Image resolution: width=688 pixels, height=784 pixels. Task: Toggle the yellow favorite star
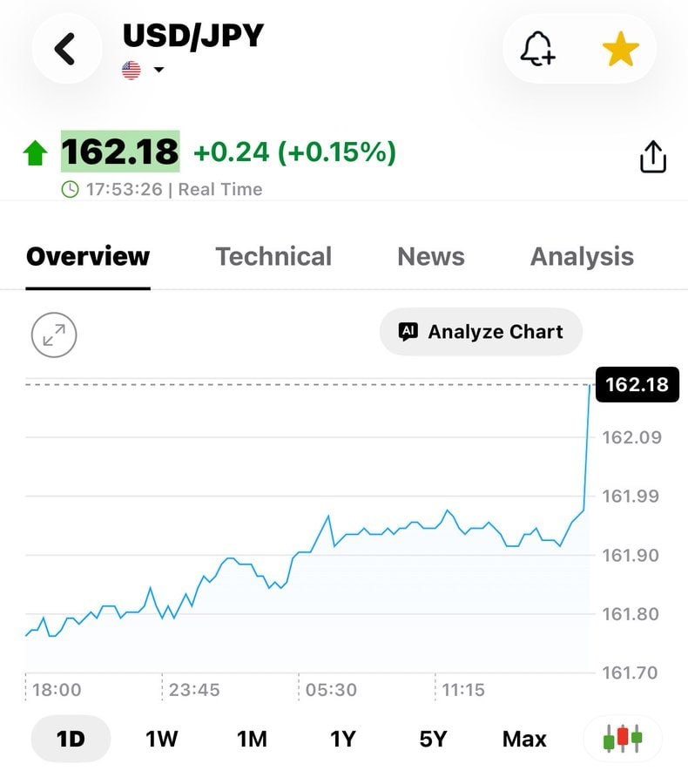click(620, 49)
